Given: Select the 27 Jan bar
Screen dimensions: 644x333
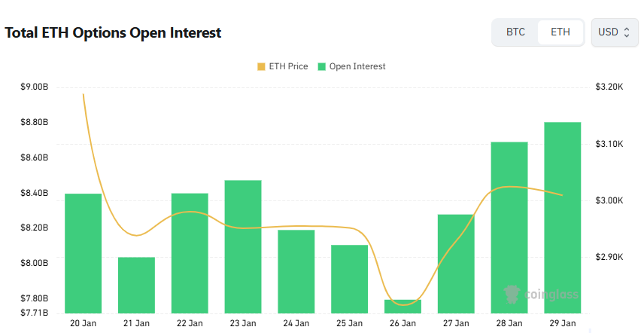Looking at the screenshot, I should 456,264.
